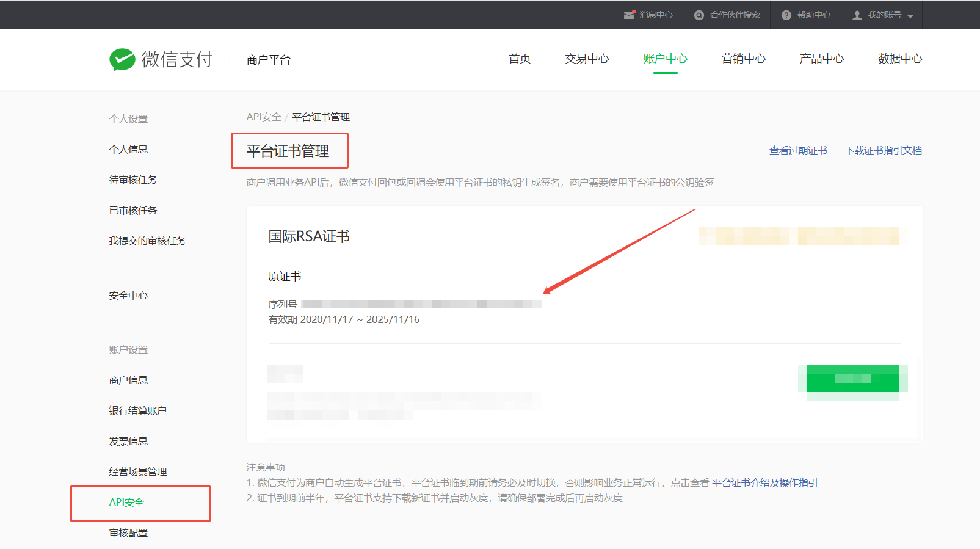The image size is (980, 549).
Task: Select 待审核任务 in the sidebar
Action: (x=132, y=180)
